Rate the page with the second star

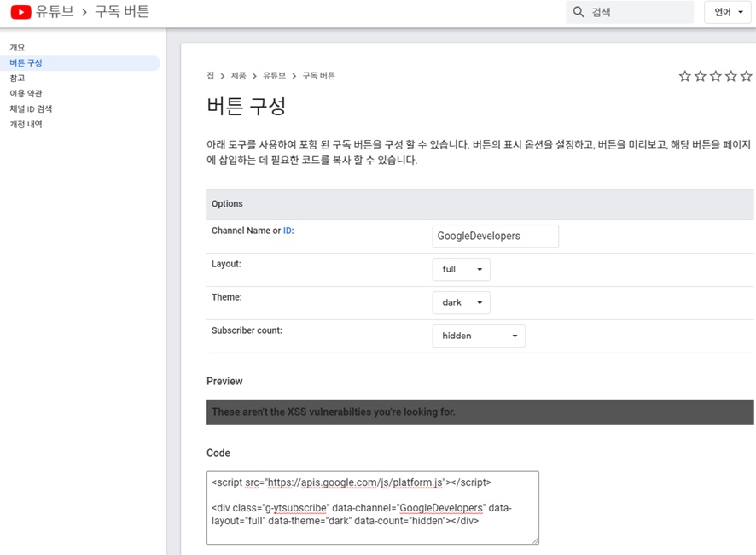click(700, 76)
